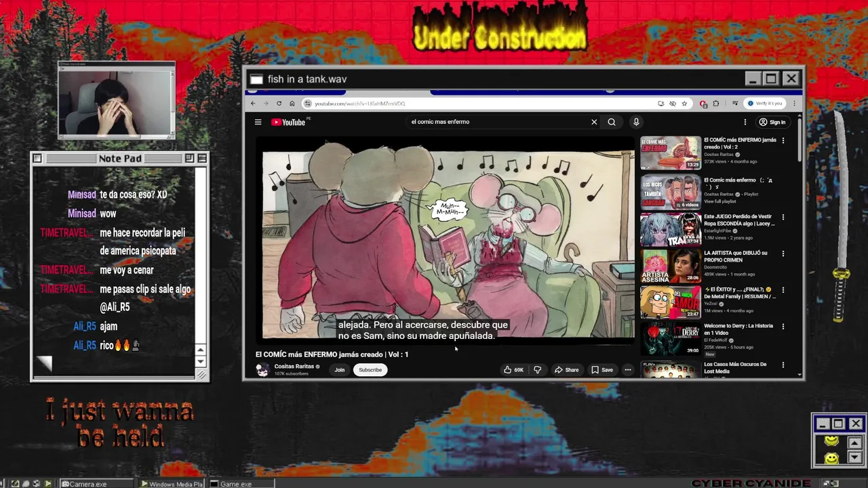Open the 'ARTISTA ASESINA' video thumbnail
Screen dimensions: 868x488
671,266
